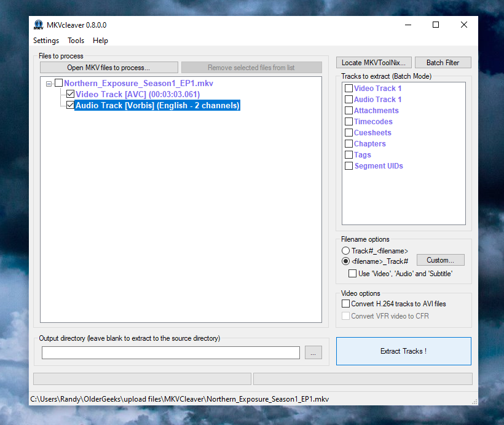This screenshot has height=425, width=504.
Task: Tick the Attachments batch checkbox
Action: point(348,110)
